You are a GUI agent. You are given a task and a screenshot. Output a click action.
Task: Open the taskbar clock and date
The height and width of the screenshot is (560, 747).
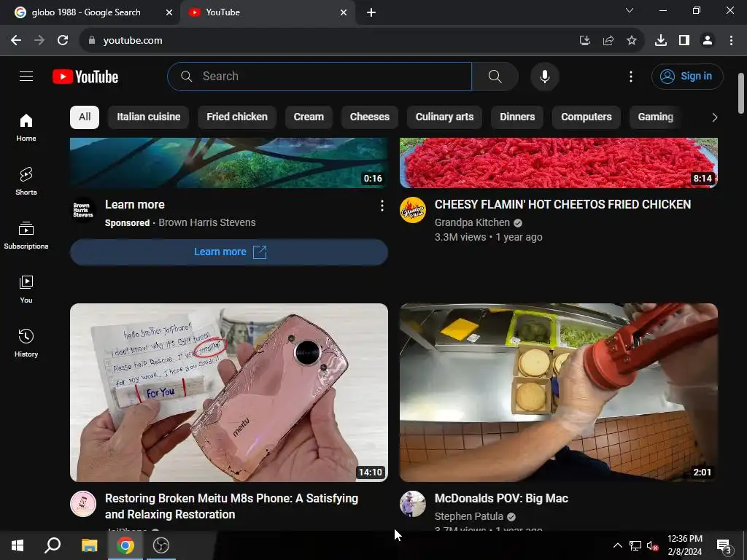[x=684, y=545]
